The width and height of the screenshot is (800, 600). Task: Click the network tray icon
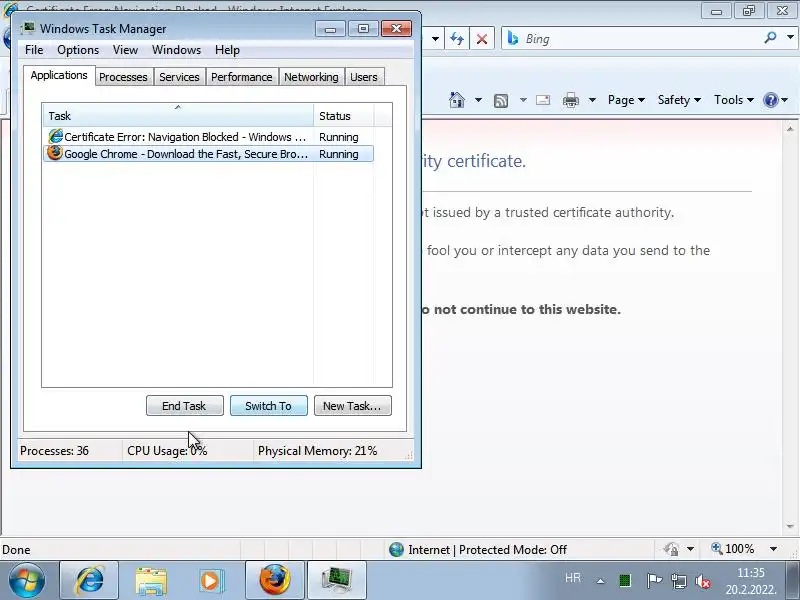click(679, 581)
